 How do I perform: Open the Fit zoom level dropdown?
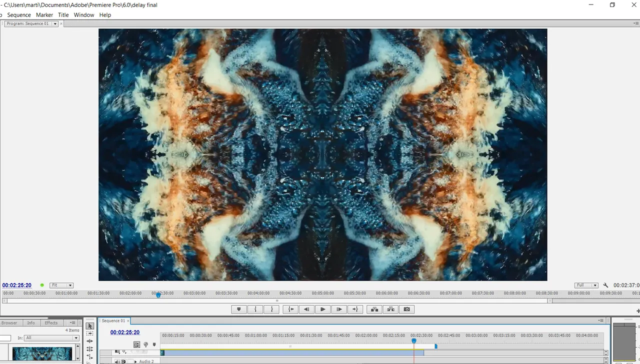pyautogui.click(x=61, y=285)
